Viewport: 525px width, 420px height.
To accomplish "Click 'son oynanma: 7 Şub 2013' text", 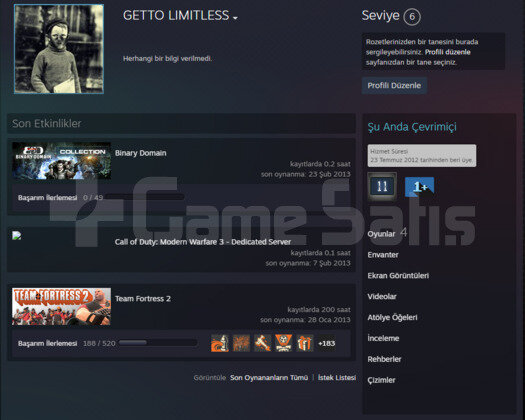I will pyautogui.click(x=308, y=263).
